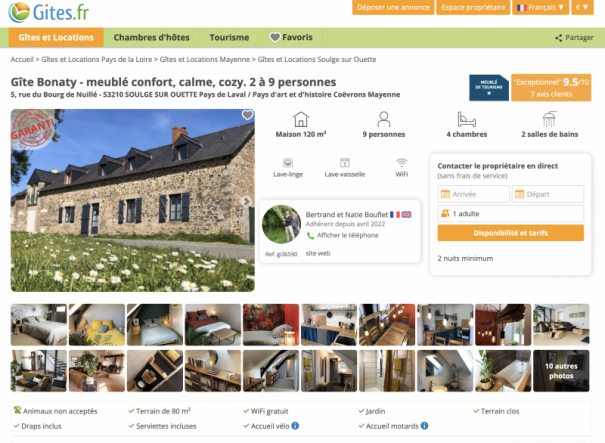Click the Meublé de Tourisme blue badge
The image size is (605, 443).
(489, 88)
